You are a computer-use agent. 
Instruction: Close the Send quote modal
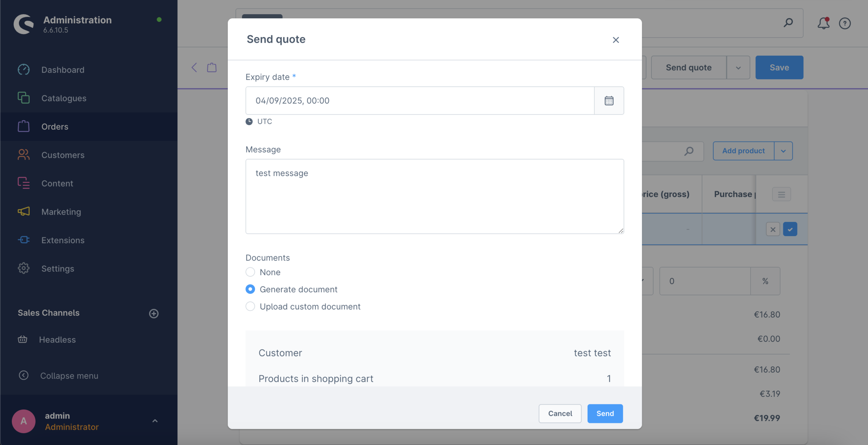pos(616,40)
